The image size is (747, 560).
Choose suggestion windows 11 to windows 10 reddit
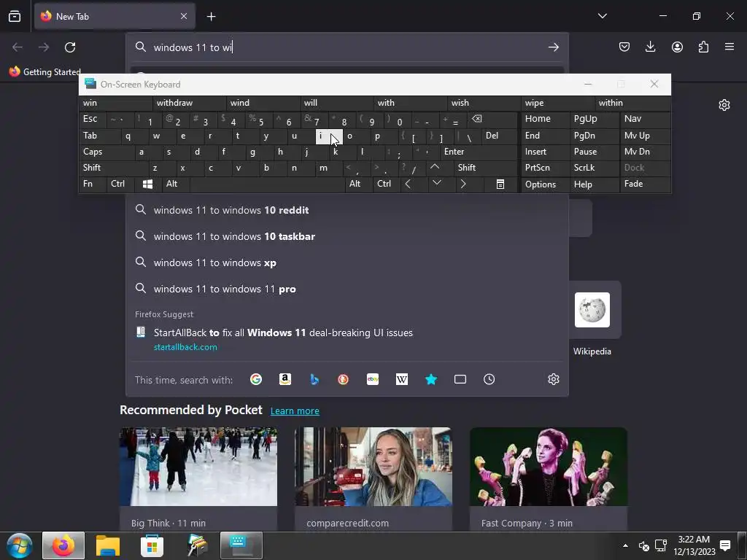pos(347,210)
